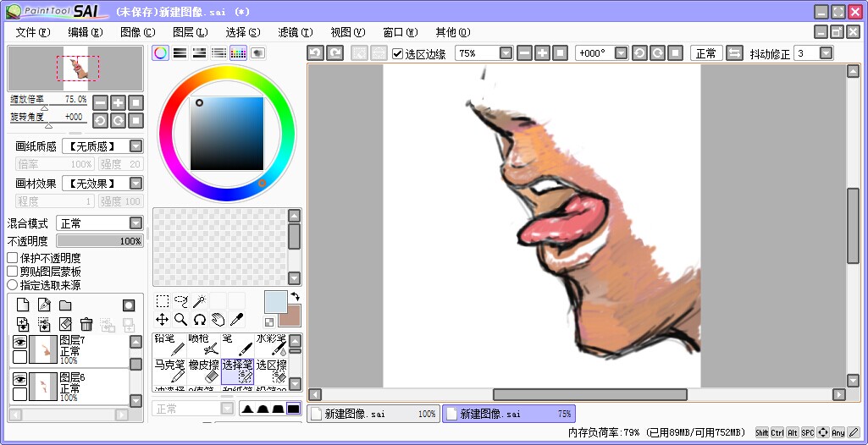The height and width of the screenshot is (445, 868).
Task: Open the 75% zoom level dropdown
Action: coord(506,53)
